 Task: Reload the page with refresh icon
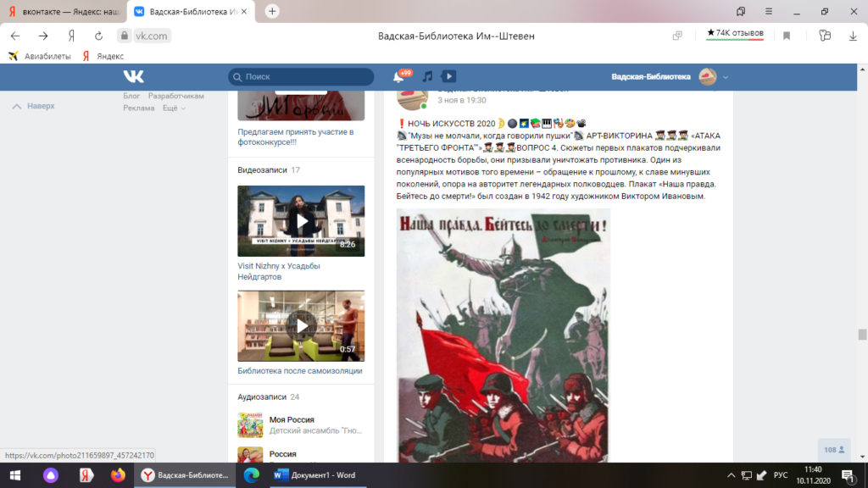click(98, 36)
